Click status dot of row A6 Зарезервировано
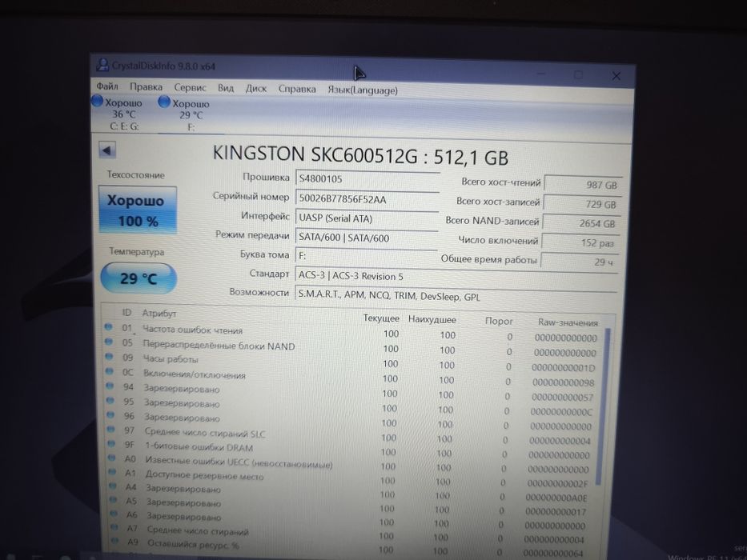747x560 pixels. pyautogui.click(x=114, y=514)
